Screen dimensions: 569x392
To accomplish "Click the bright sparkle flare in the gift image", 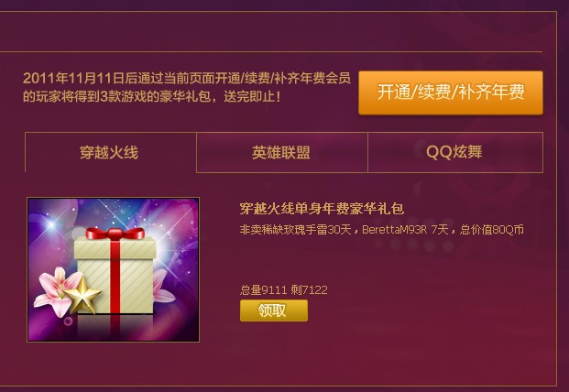I will (50, 224).
